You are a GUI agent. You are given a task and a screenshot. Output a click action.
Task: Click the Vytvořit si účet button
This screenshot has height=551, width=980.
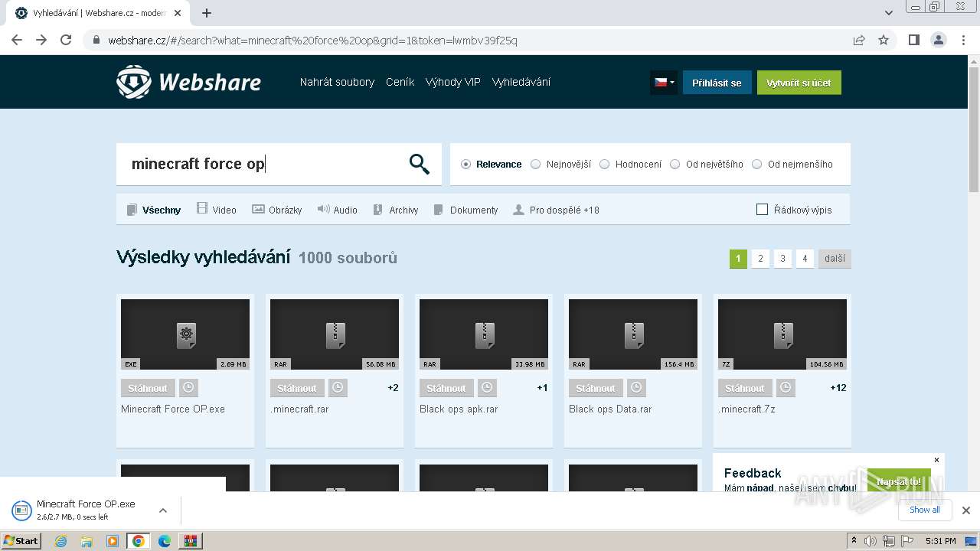point(799,83)
